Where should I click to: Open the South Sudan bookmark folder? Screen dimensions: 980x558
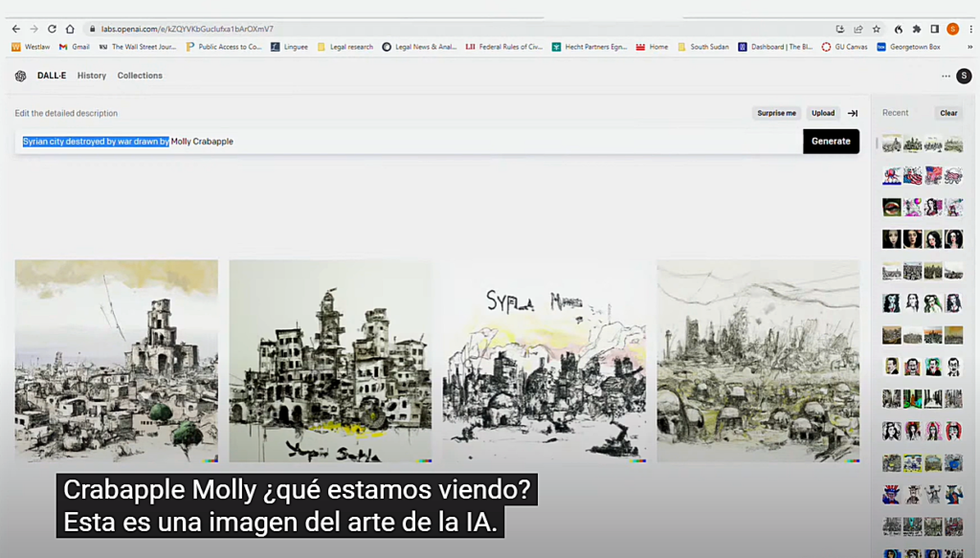coord(703,47)
